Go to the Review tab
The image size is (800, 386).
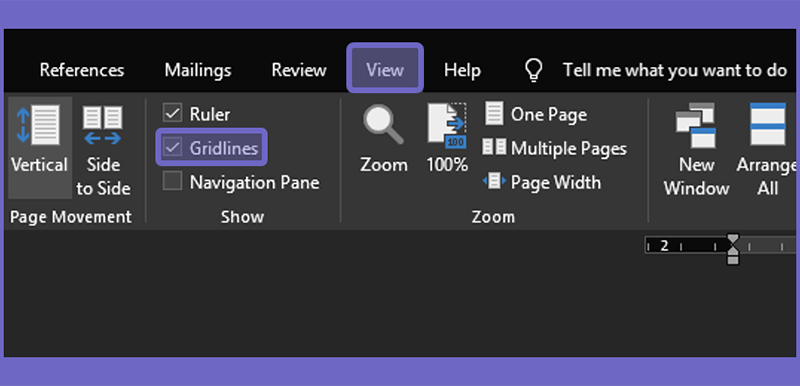pyautogui.click(x=298, y=70)
